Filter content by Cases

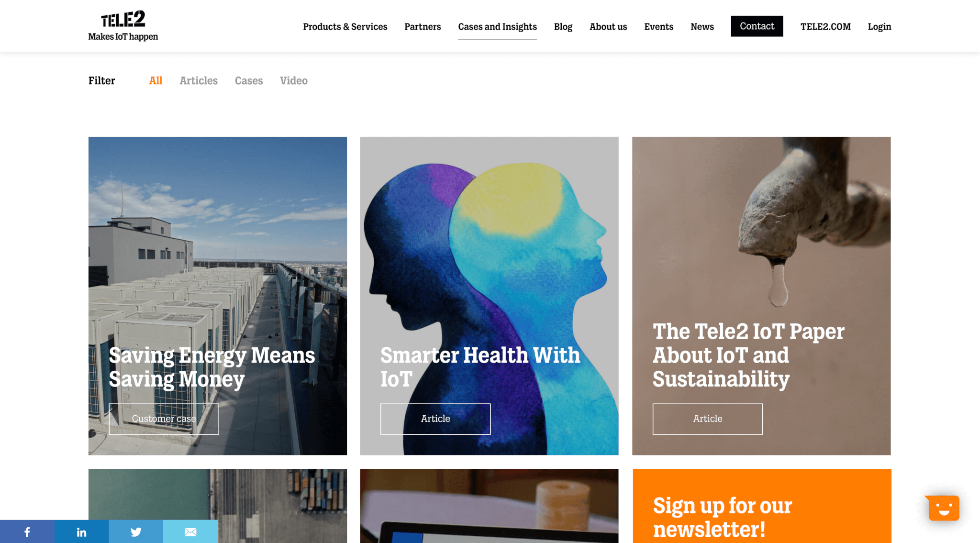click(249, 80)
